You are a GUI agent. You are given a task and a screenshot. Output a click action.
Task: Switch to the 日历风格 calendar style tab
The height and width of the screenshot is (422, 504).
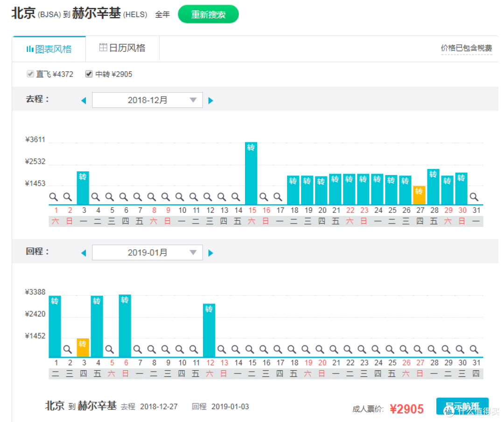tap(122, 48)
